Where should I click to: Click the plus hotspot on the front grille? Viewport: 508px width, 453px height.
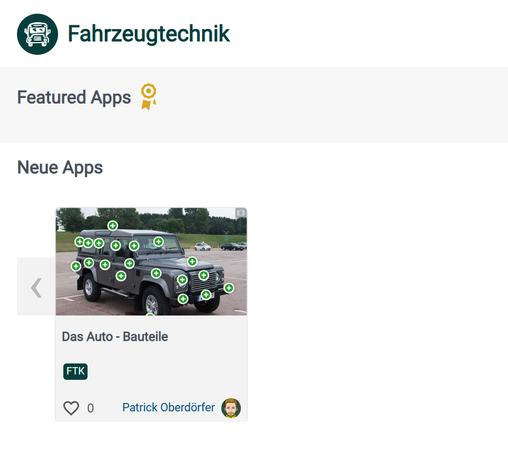[x=204, y=275]
